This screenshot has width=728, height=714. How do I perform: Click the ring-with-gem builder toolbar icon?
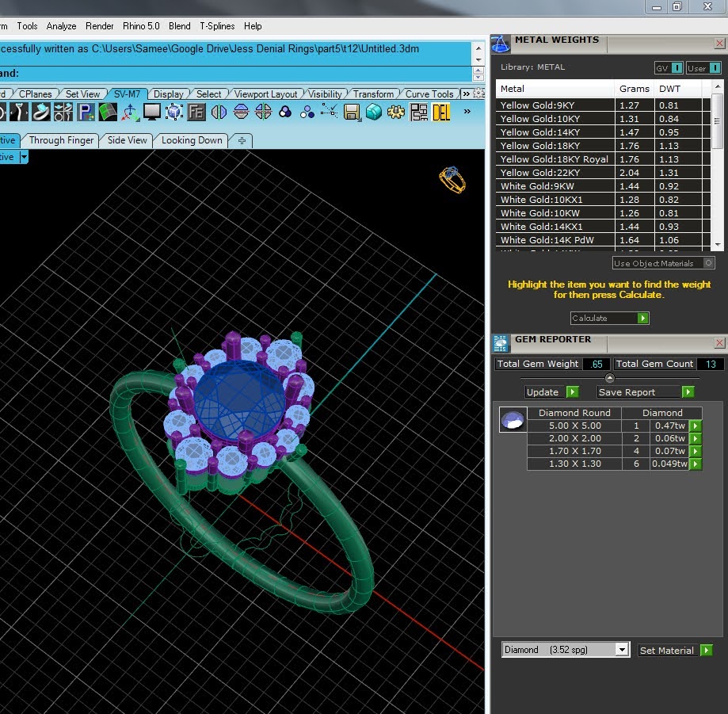41,112
